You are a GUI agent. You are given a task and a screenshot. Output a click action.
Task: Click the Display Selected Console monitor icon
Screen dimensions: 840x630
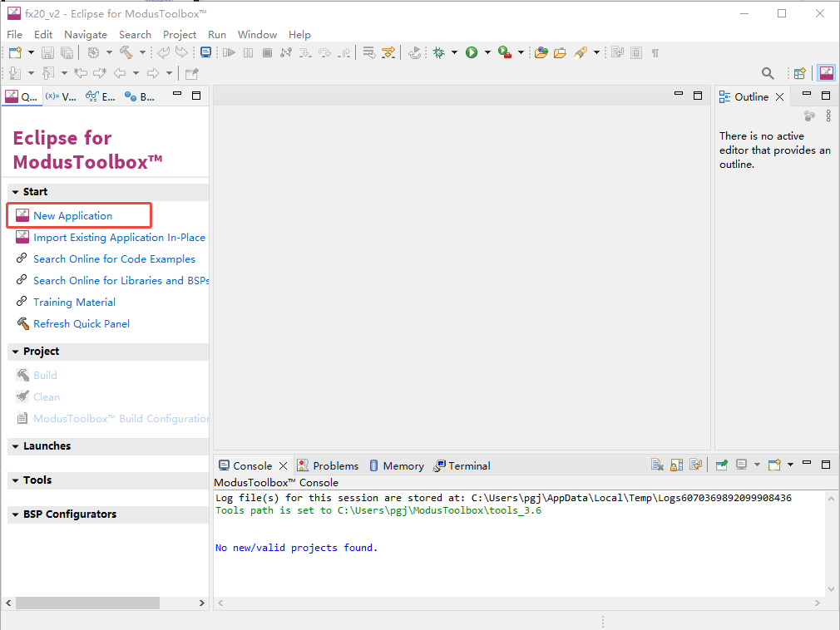click(741, 465)
